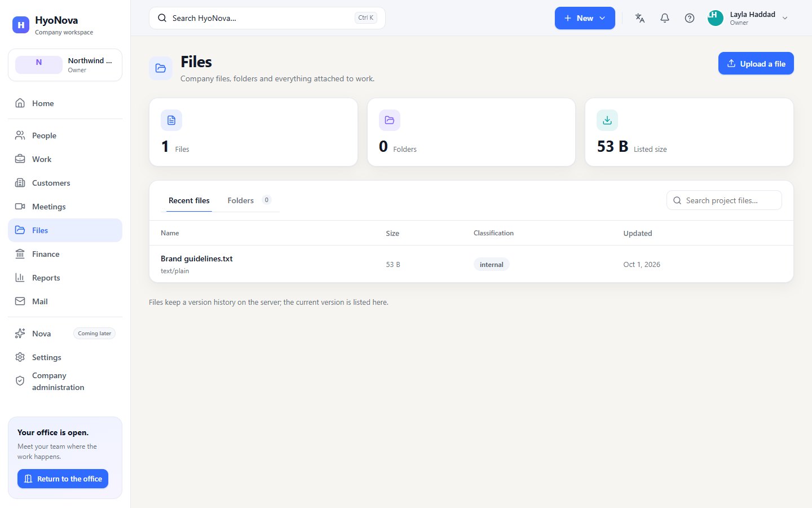The image size is (812, 508).
Task: Click the Company administration shield icon
Action: [20, 381]
